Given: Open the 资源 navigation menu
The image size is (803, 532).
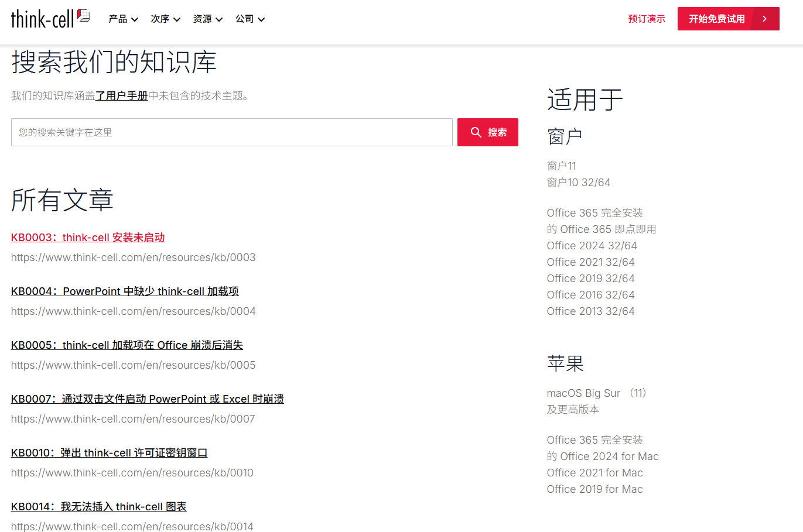Looking at the screenshot, I should pyautogui.click(x=208, y=19).
